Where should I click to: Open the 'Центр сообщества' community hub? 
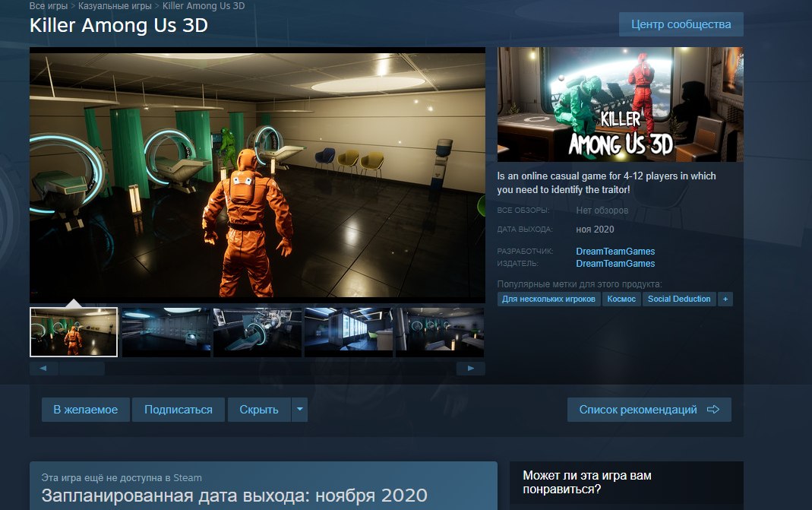coord(681,24)
